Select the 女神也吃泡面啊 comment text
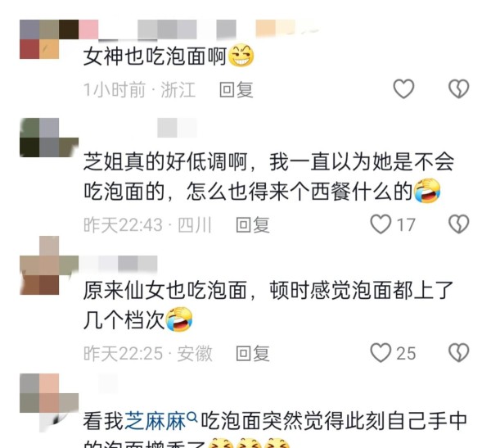The image size is (491, 448). click(x=169, y=57)
